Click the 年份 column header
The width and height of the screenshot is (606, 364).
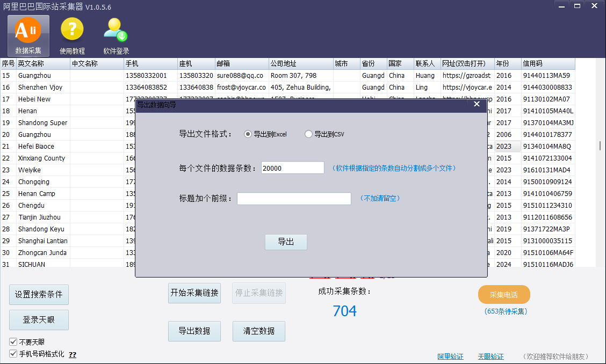click(x=508, y=64)
